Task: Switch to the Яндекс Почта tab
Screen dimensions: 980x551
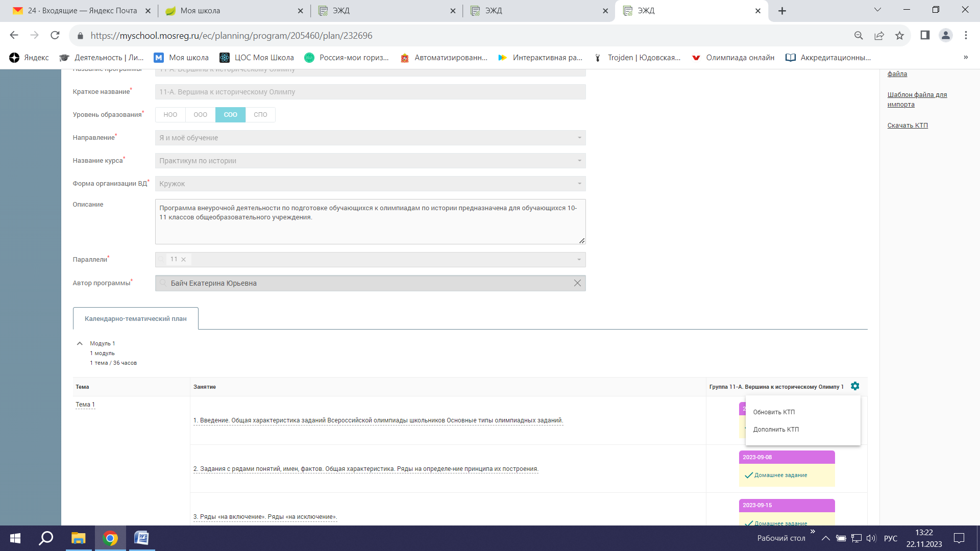Action: point(82,11)
